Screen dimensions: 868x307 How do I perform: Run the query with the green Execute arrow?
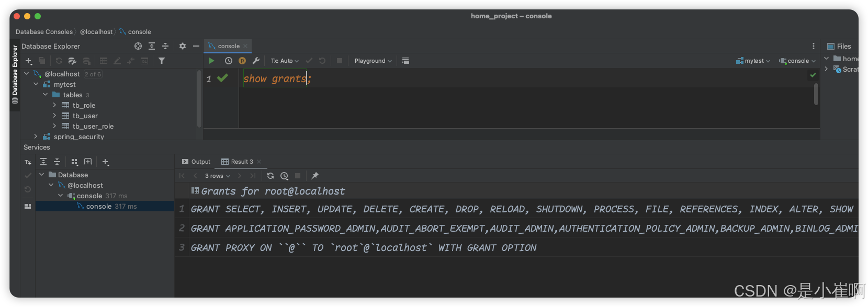click(x=211, y=61)
